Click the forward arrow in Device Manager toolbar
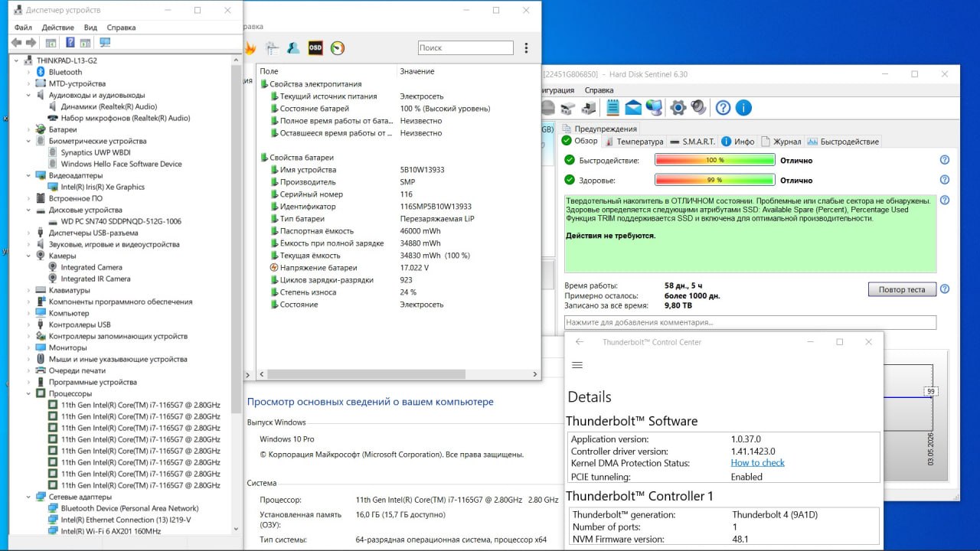 point(31,43)
